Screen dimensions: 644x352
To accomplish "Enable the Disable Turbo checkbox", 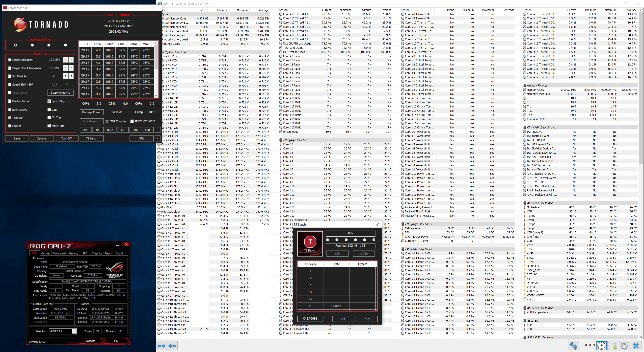I will point(10,101).
